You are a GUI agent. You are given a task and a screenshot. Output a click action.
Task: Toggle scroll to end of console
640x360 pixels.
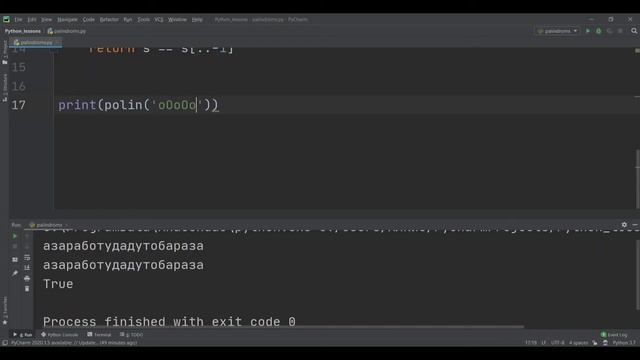(27, 268)
